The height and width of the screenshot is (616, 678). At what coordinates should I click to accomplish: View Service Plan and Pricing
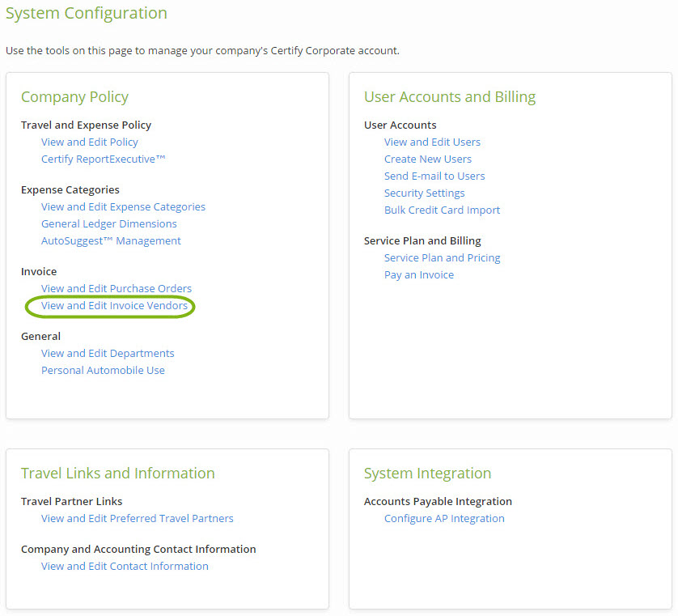tap(442, 257)
